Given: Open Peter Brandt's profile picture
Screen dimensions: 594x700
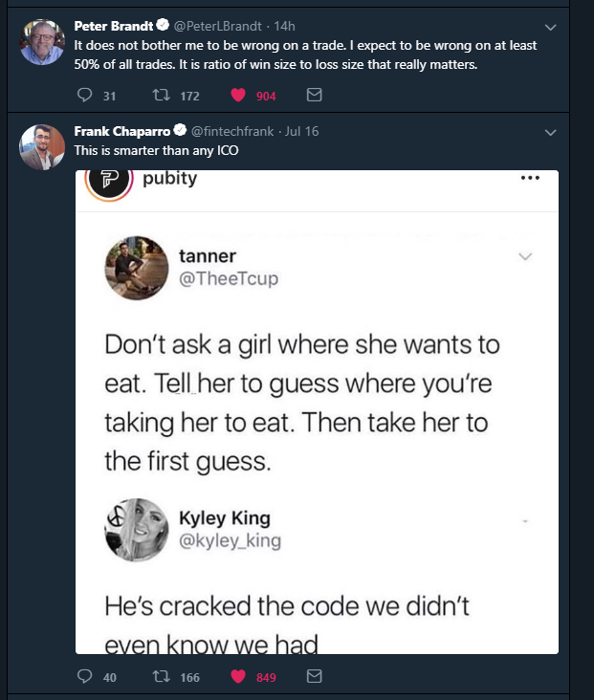Looking at the screenshot, I should click(42, 43).
